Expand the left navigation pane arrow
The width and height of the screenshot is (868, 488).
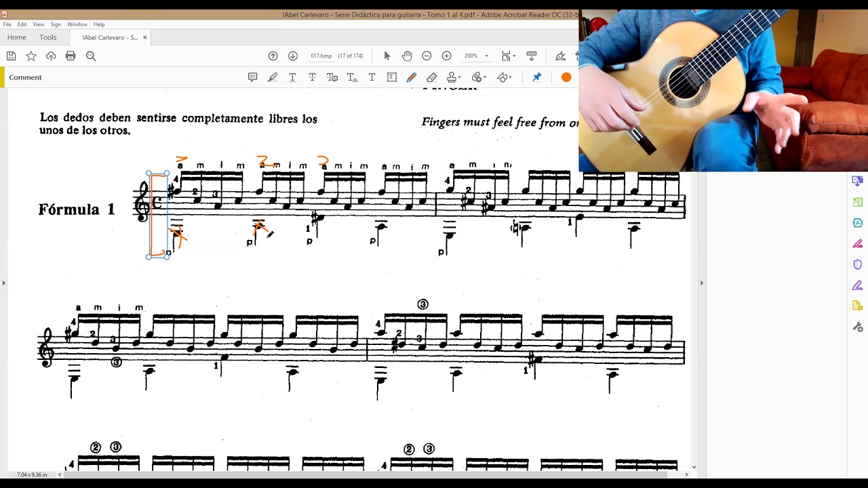[3, 283]
